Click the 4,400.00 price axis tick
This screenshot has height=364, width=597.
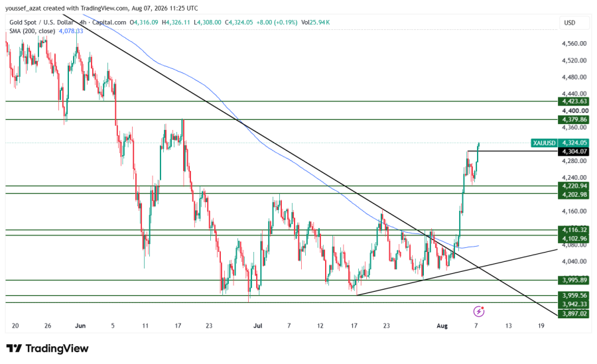(x=574, y=111)
